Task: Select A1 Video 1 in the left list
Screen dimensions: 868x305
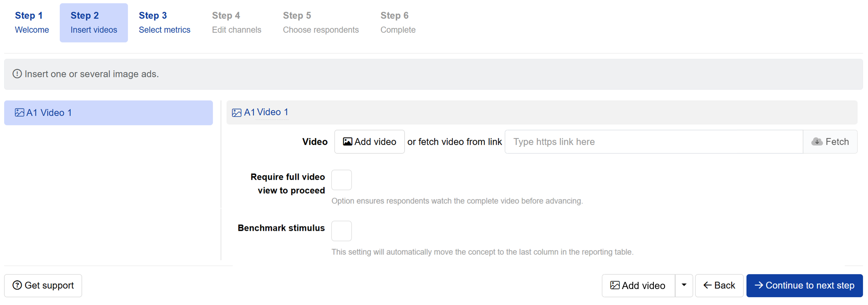Action: (108, 113)
